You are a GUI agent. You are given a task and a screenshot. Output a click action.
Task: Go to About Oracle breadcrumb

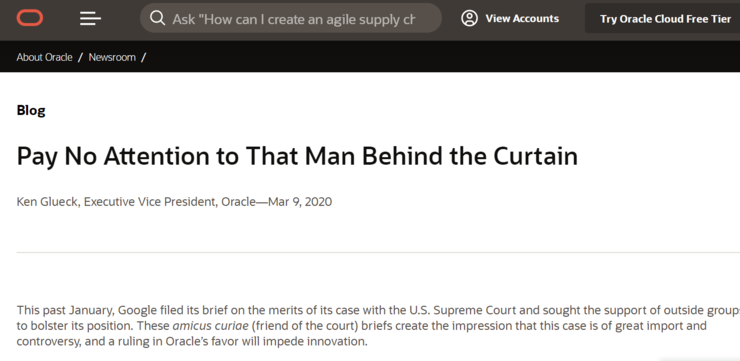pos(44,57)
